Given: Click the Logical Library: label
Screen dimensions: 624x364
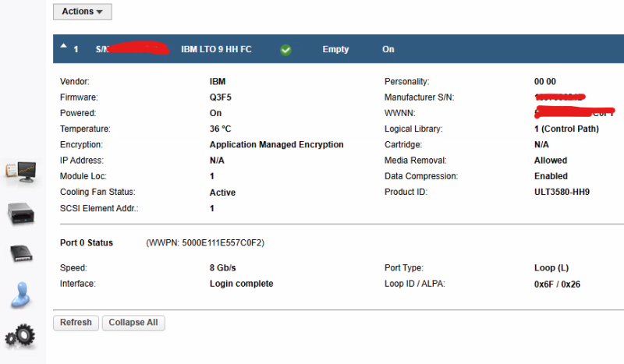Looking at the screenshot, I should tap(413, 129).
